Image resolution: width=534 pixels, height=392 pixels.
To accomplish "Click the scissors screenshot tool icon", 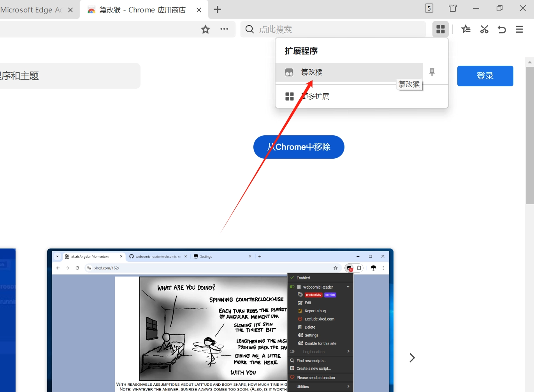I will click(484, 29).
